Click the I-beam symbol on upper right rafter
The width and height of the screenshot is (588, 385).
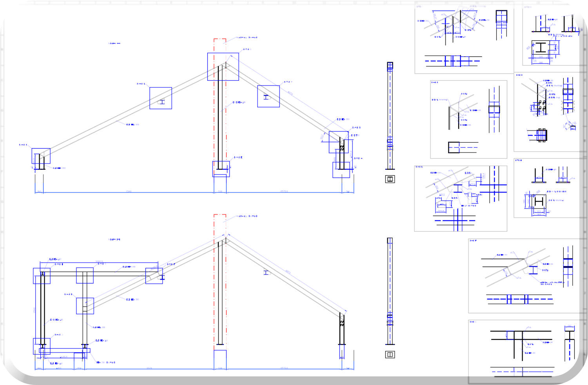click(x=267, y=97)
